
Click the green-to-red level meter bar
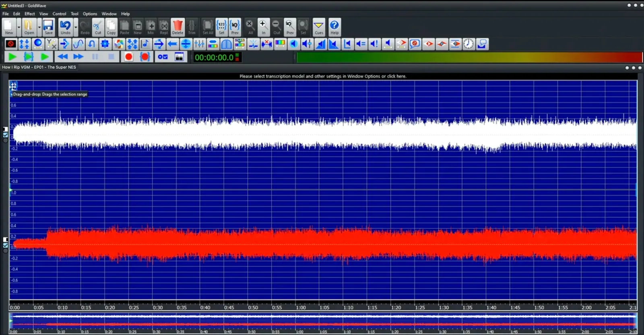(x=469, y=57)
